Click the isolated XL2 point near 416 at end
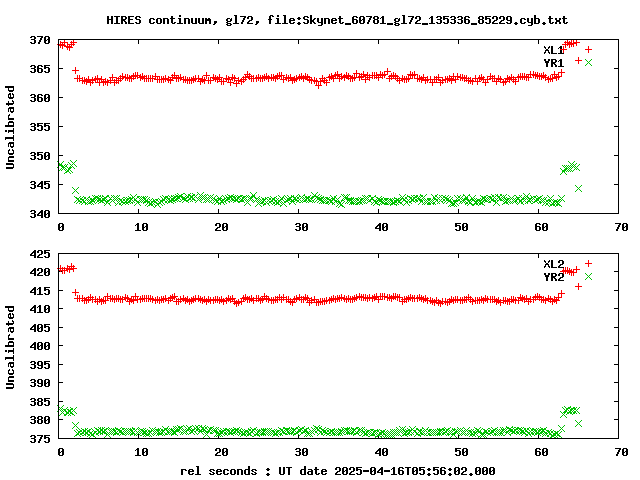640x480 pixels. (578, 287)
